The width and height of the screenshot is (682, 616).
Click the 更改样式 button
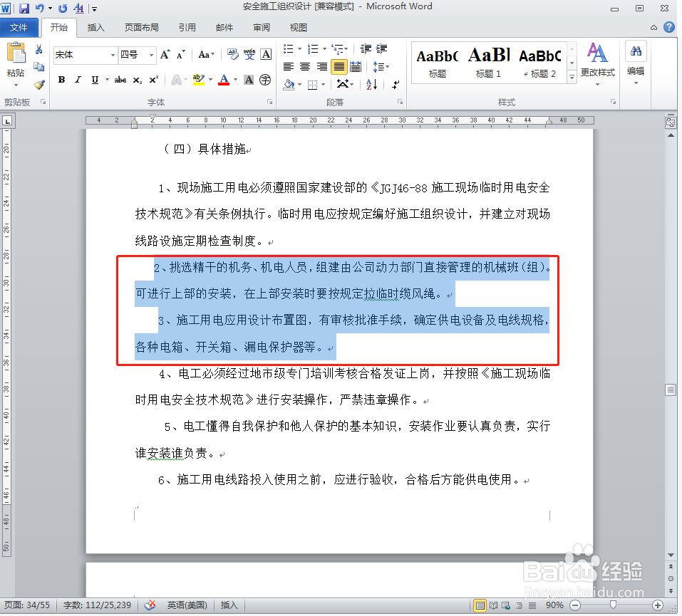click(x=597, y=64)
